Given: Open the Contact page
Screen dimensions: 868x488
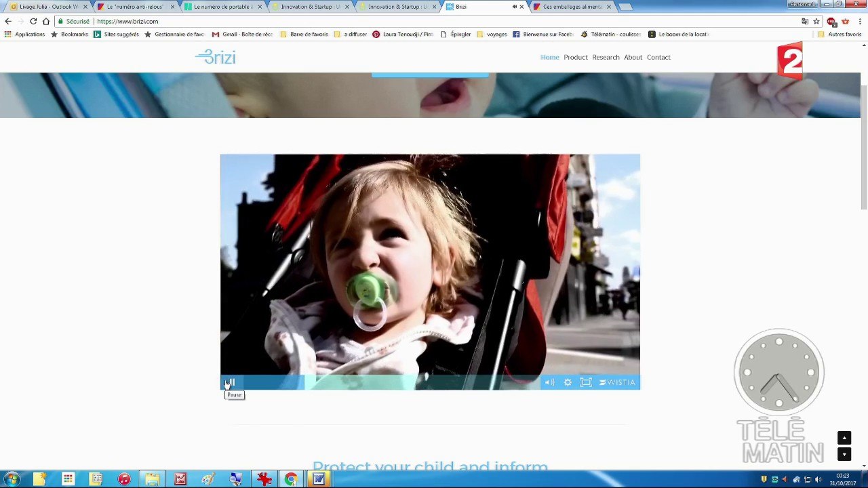Looking at the screenshot, I should [x=658, y=57].
